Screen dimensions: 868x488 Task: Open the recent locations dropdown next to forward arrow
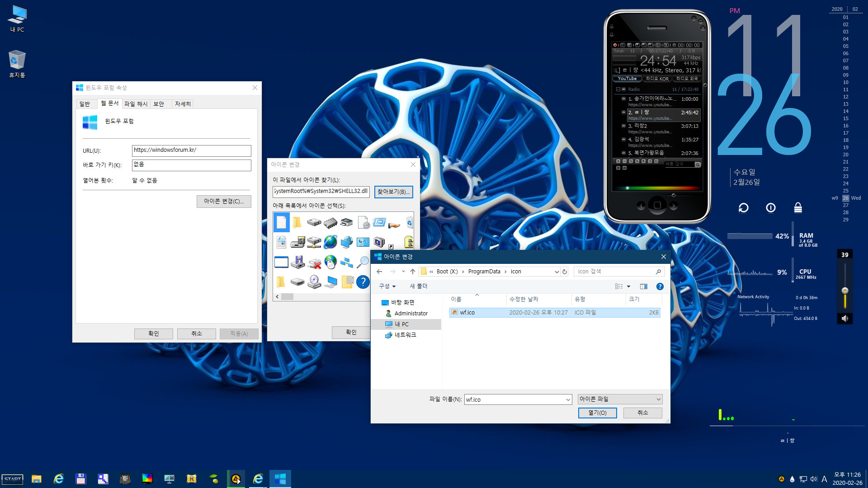(403, 272)
